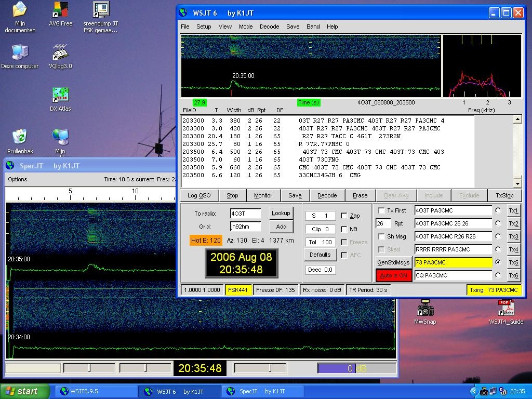This screenshot has height=399, width=532.
Task: Open the File menu in WSJT 6
Action: [185, 26]
